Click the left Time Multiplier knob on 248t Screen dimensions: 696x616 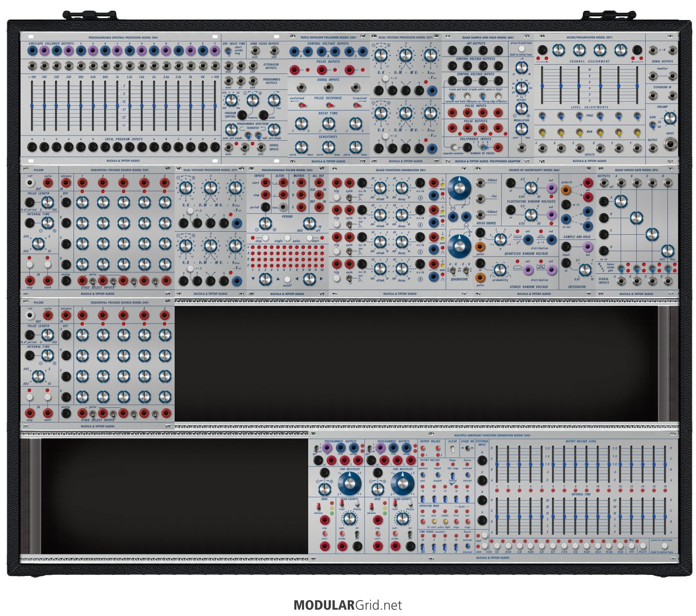click(x=349, y=483)
